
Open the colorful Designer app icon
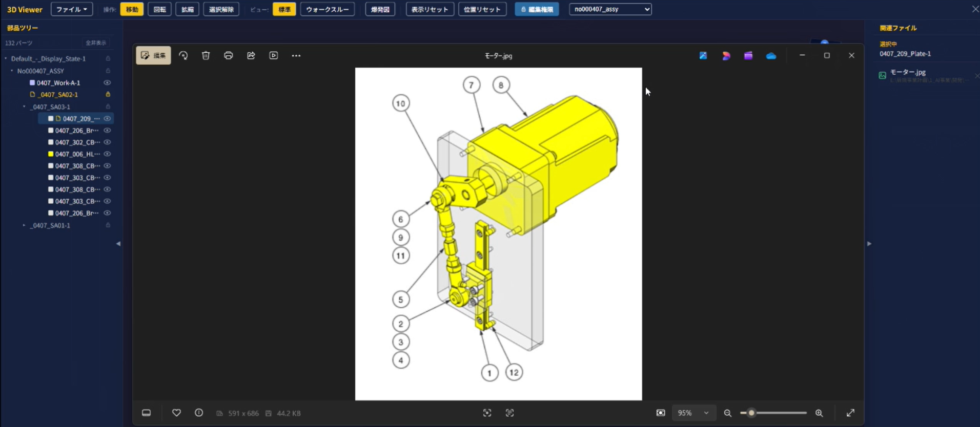point(726,55)
